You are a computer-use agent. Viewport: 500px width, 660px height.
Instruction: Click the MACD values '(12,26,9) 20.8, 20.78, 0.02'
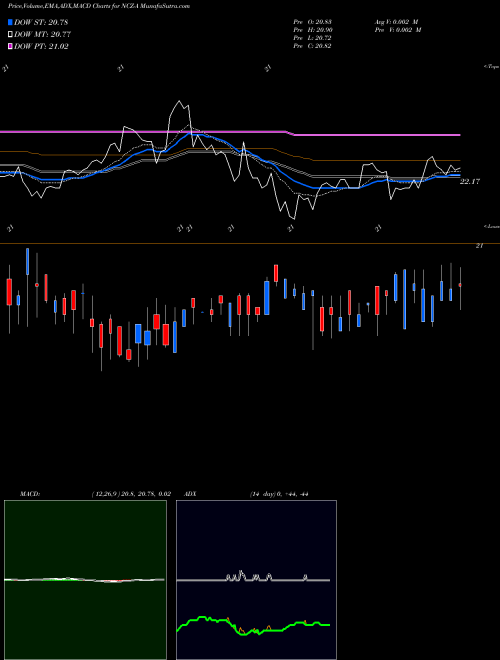tap(131, 494)
